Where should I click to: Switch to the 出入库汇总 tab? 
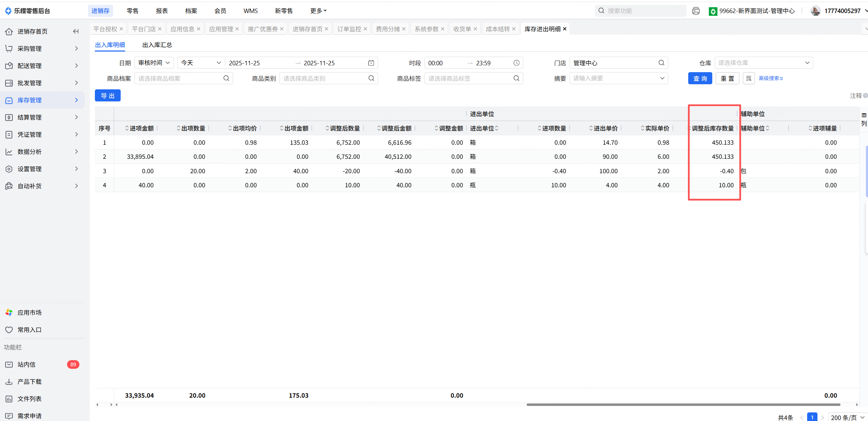tap(157, 45)
